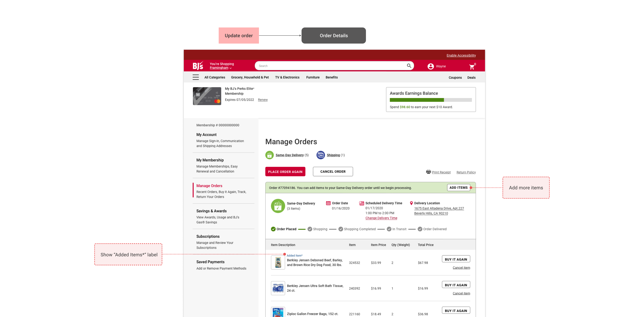Click the BJ's logo

coord(198,66)
